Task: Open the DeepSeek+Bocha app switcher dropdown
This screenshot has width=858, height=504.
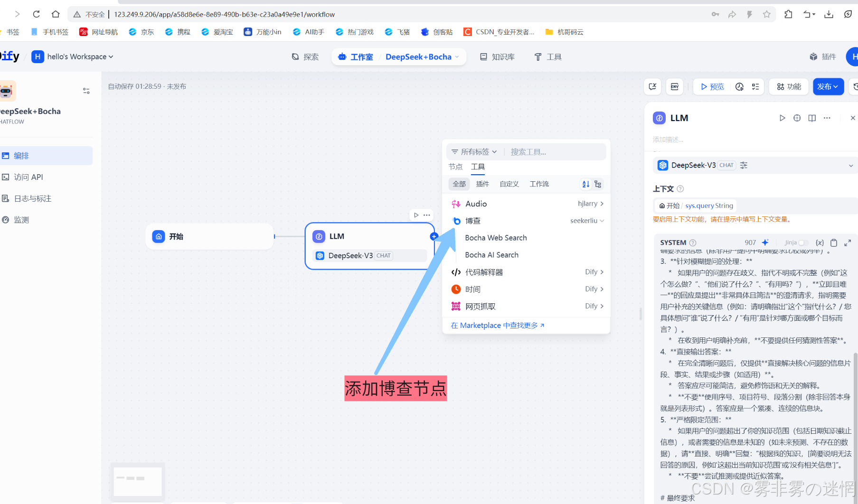Action: tap(422, 57)
